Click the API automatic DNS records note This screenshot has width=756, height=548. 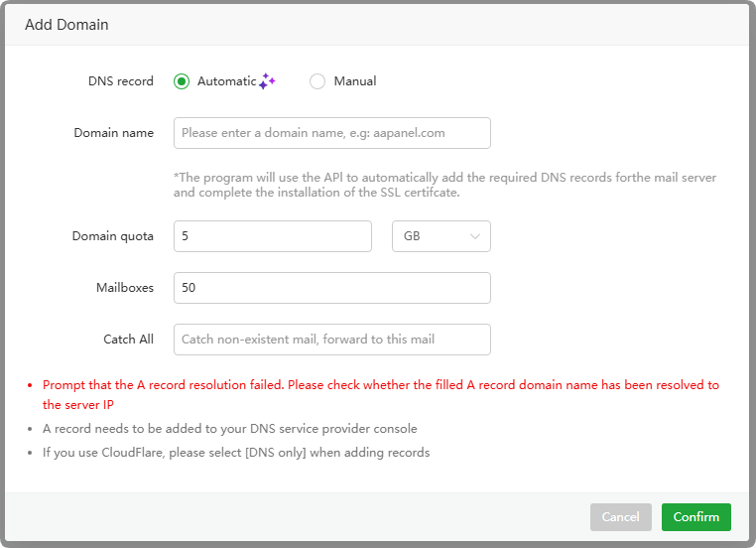444,185
